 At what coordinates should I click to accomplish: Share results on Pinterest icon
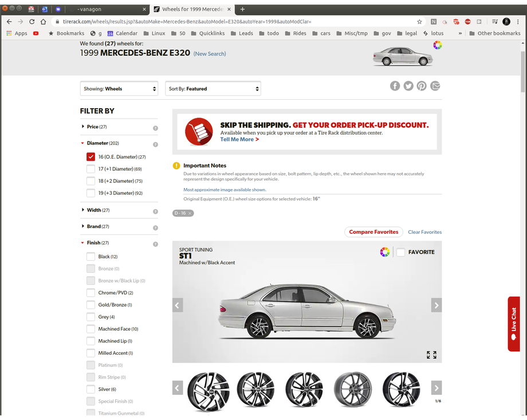pos(422,86)
